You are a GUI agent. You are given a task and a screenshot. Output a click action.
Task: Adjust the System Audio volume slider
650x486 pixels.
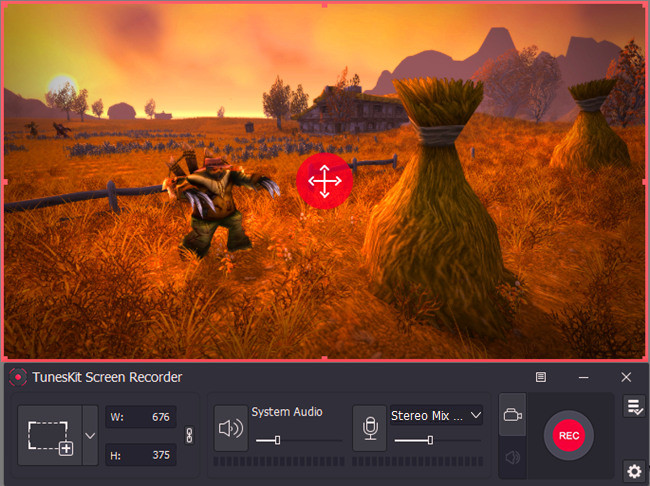[x=299, y=440]
